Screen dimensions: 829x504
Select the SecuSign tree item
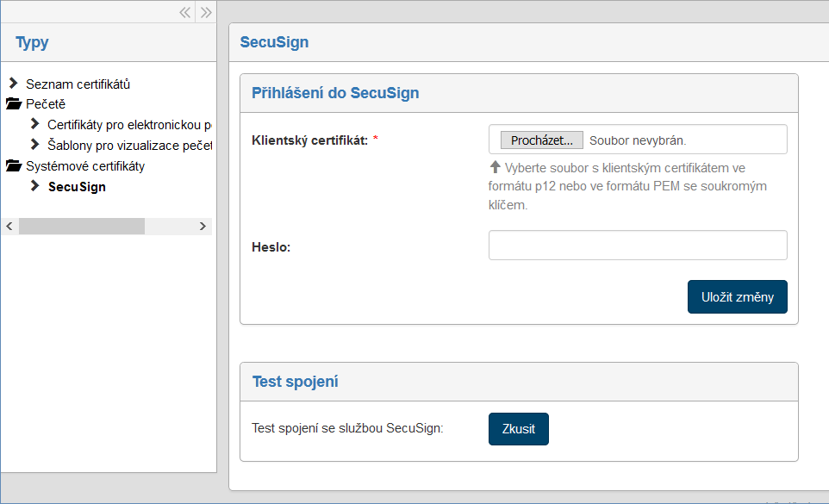click(x=77, y=187)
